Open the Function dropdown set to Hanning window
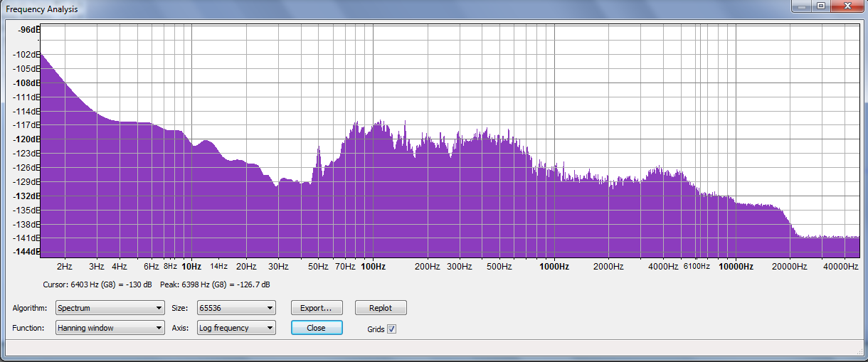This screenshot has height=362, width=868. click(x=110, y=328)
